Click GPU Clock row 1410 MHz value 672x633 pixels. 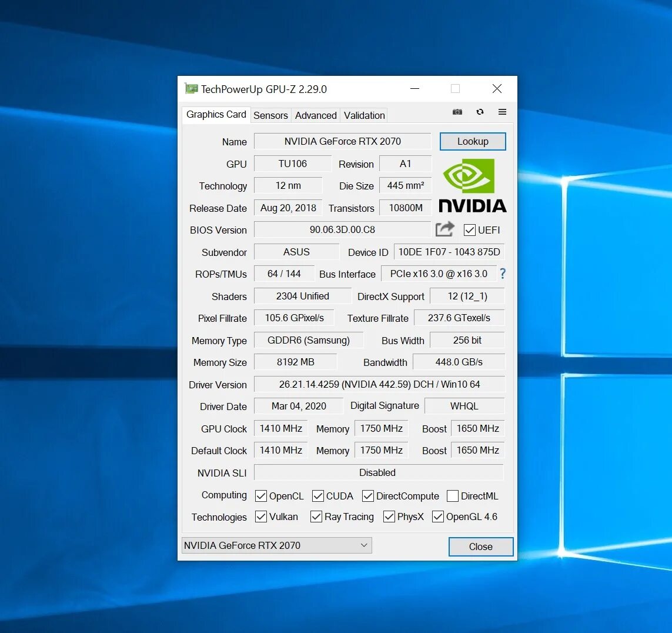[x=280, y=428]
